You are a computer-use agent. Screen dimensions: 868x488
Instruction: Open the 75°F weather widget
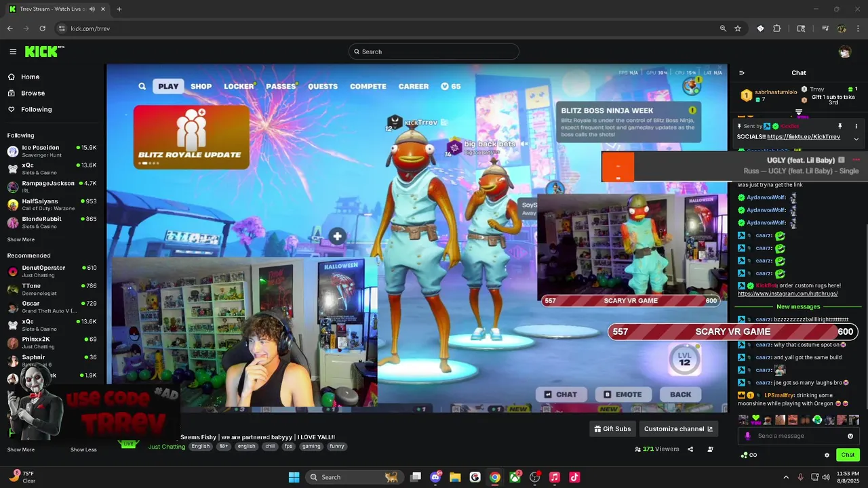pyautogui.click(x=23, y=477)
